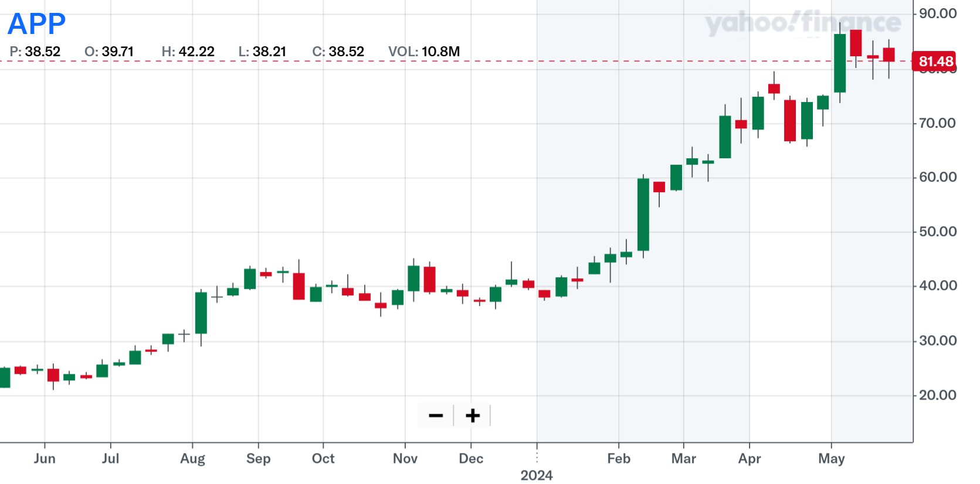
Task: Click the 50.00 price axis label
Action: [938, 231]
